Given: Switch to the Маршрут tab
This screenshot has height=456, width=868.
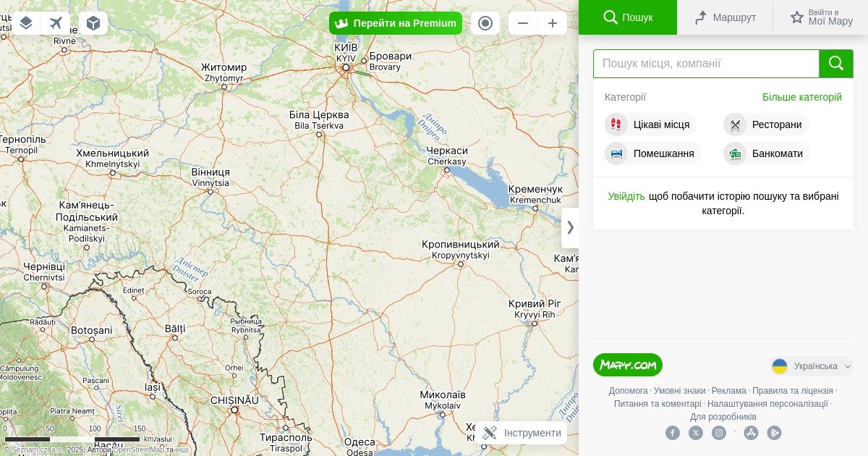Looking at the screenshot, I should 725,17.
